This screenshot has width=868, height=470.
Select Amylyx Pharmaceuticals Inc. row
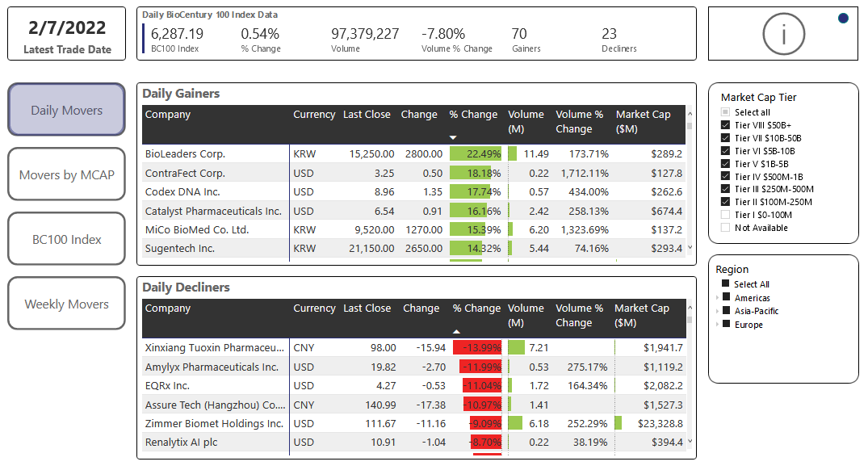pos(413,367)
